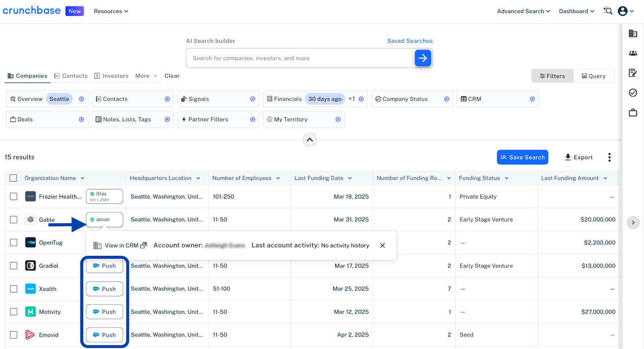Add a Partner Filters plus icon
Viewport: 644px width, 349px height.
252,119
